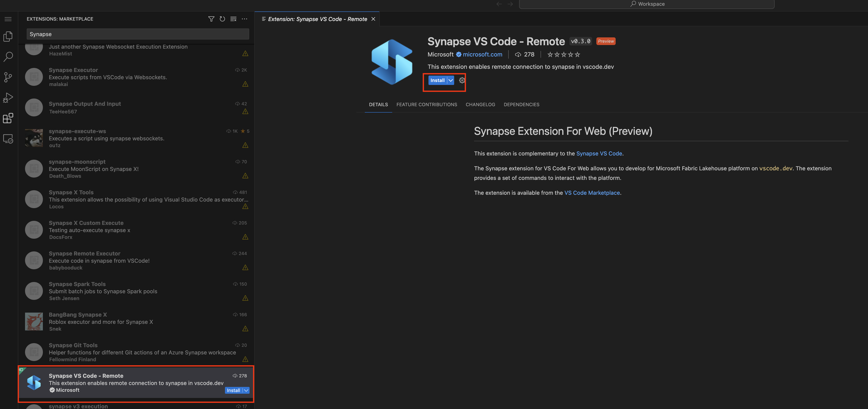Click the DEPENDENCIES tab
868x409 pixels.
(521, 104)
